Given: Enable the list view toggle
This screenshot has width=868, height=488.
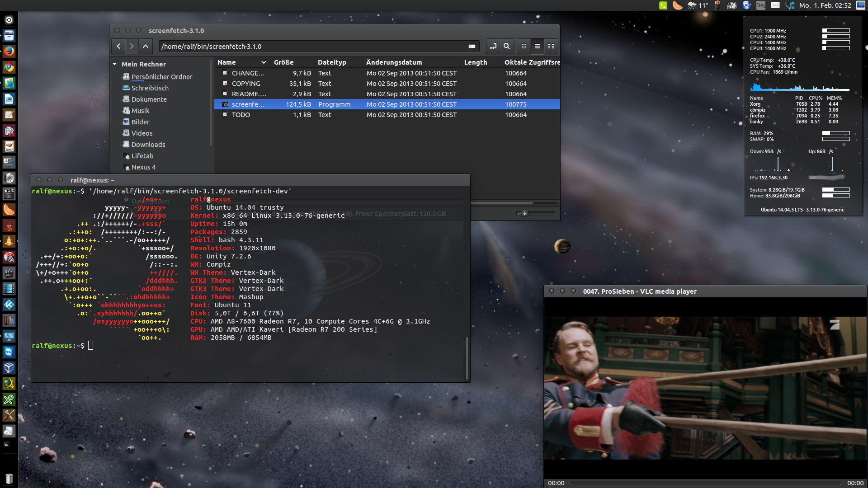Looking at the screenshot, I should (538, 46).
